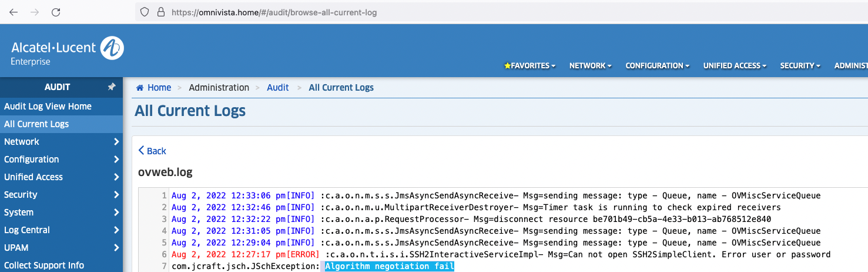Viewport: 868px width, 272px height.
Task: Open Audit link in breadcrumb
Action: coord(277,88)
